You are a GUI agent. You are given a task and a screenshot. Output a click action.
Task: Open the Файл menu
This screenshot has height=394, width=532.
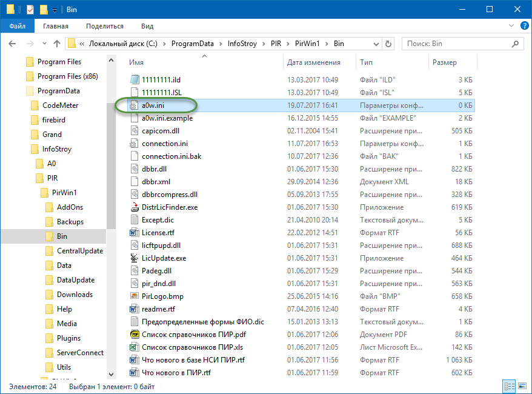[x=17, y=26]
